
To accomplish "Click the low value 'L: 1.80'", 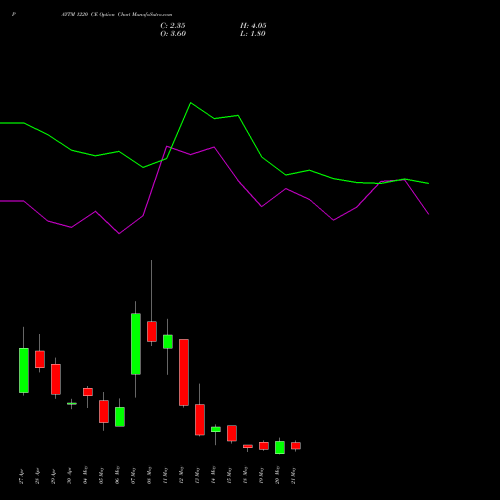I will tap(253, 34).
